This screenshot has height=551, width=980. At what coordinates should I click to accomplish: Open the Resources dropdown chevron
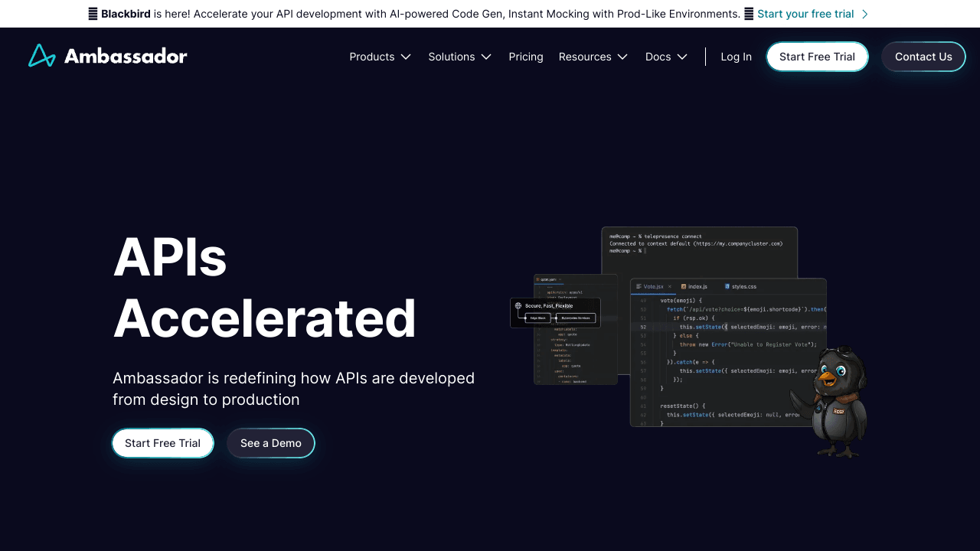[622, 57]
